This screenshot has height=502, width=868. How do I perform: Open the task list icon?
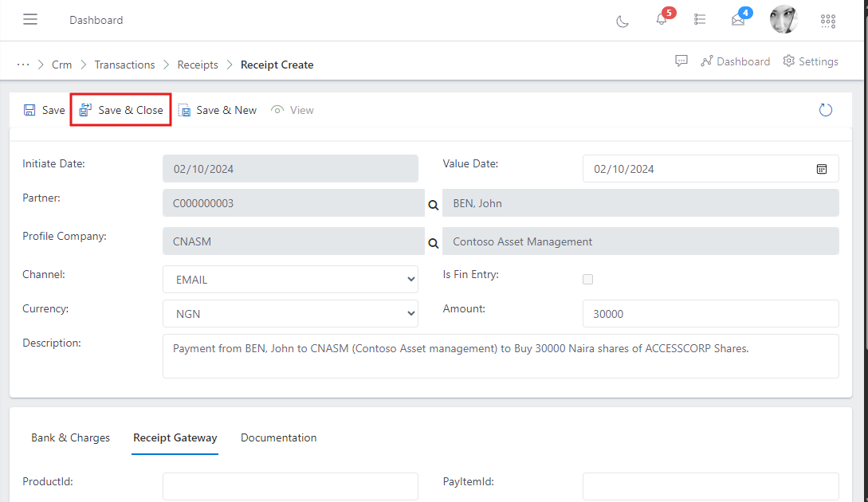[x=700, y=20]
